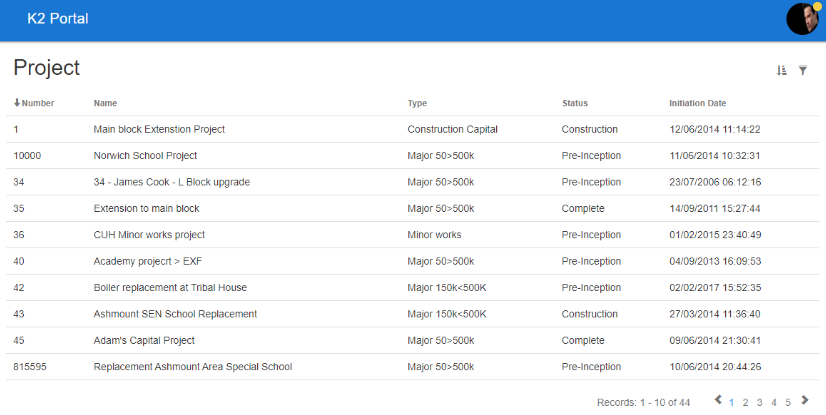Go to next page using right chevron
Viewport: 826px width, 415px height.
805,401
